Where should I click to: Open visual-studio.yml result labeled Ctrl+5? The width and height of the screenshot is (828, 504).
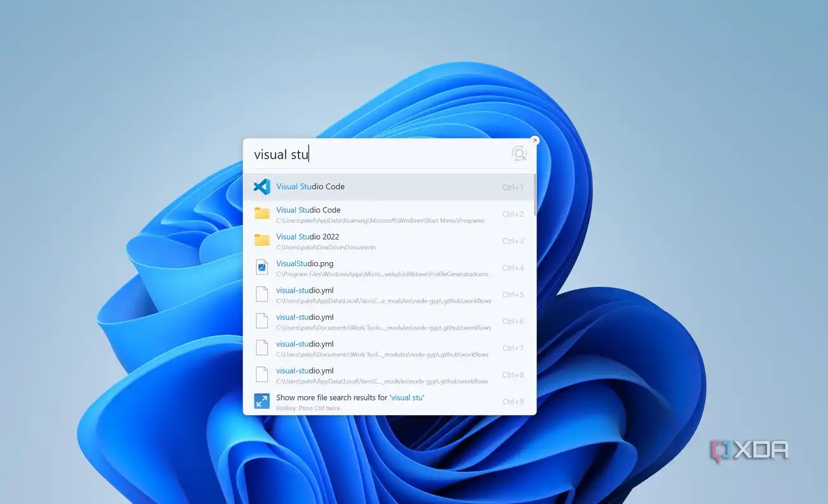point(389,295)
